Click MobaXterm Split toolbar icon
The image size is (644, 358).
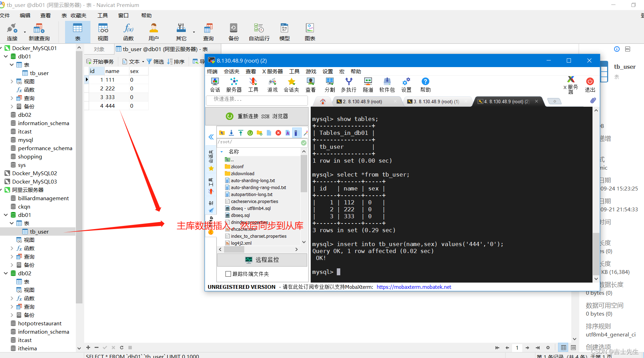pyautogui.click(x=329, y=85)
